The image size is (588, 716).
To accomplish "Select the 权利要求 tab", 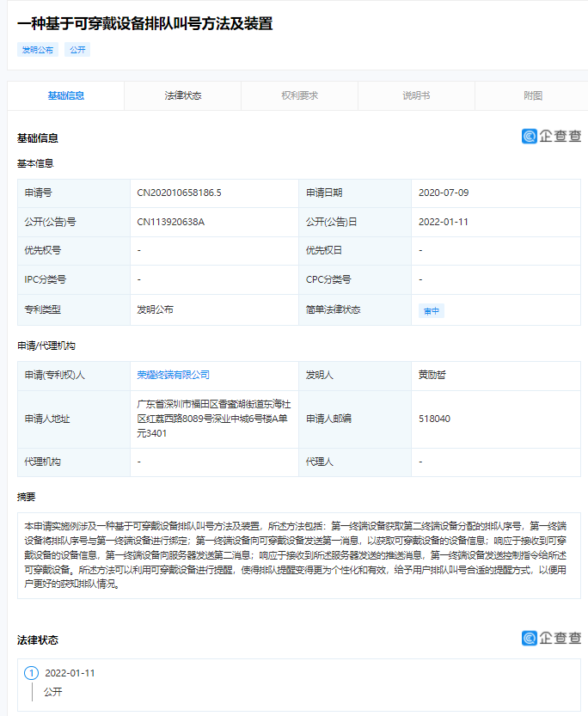I will pyautogui.click(x=299, y=95).
